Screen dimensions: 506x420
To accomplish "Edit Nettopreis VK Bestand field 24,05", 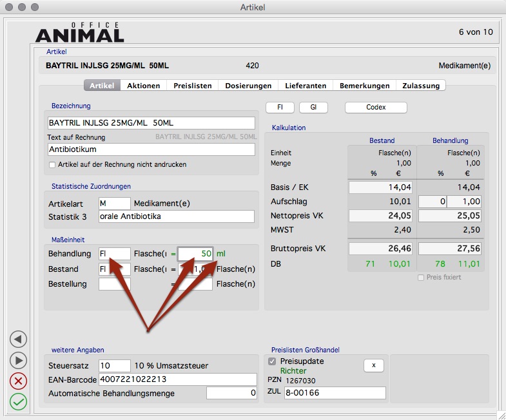I will pyautogui.click(x=380, y=216).
